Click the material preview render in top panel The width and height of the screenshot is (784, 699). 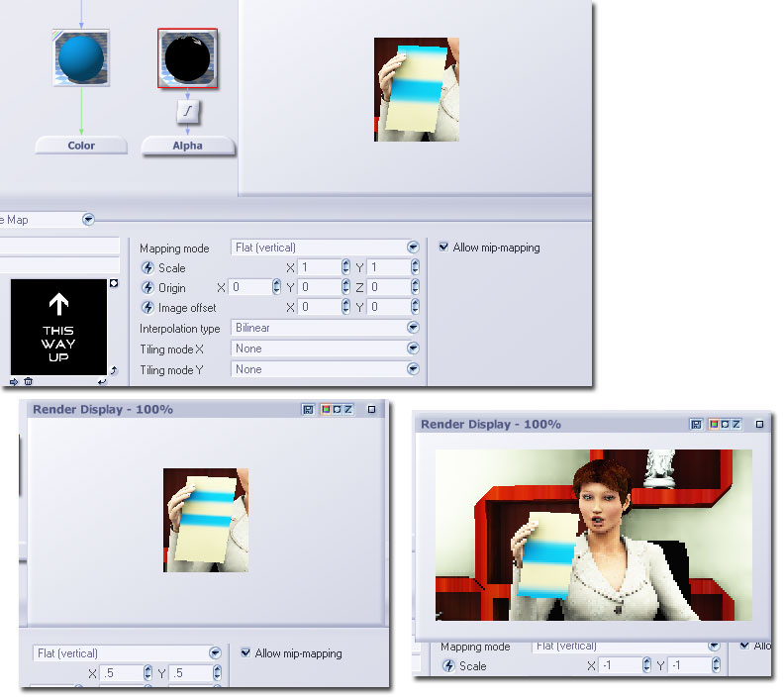416,89
